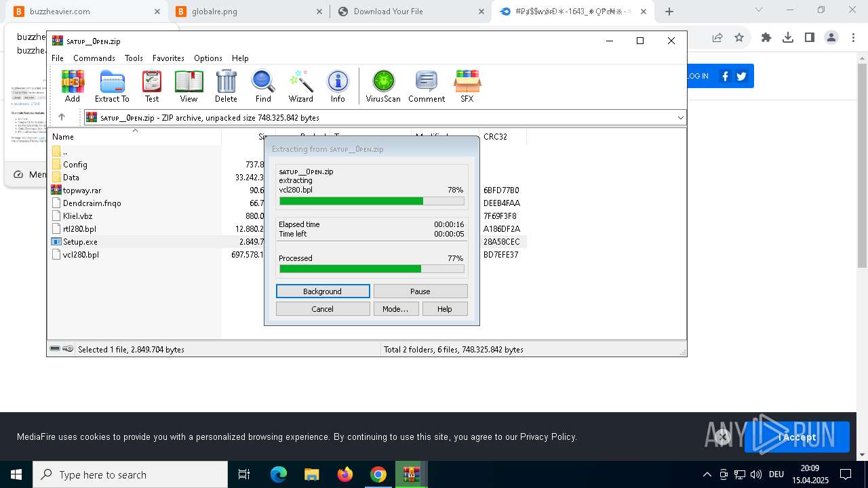
Task: Open the File menu in WinRAR
Action: point(58,58)
